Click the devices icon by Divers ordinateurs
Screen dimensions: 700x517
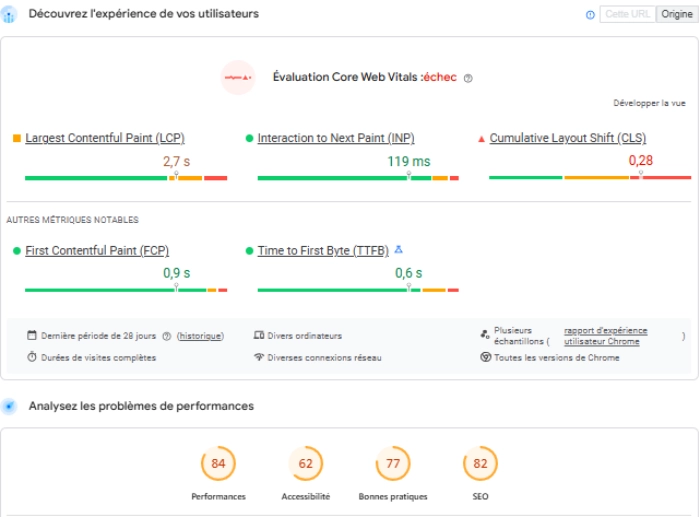point(259,335)
